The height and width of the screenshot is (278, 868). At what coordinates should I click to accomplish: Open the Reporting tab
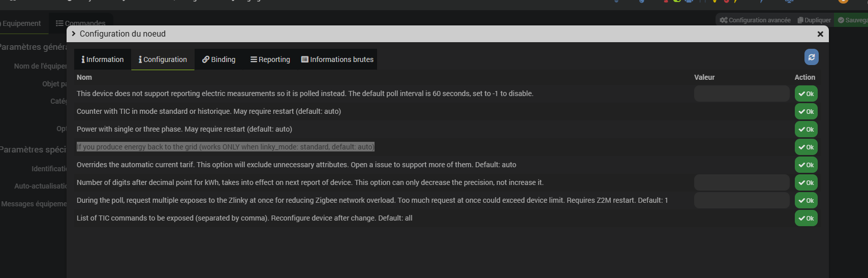(270, 59)
